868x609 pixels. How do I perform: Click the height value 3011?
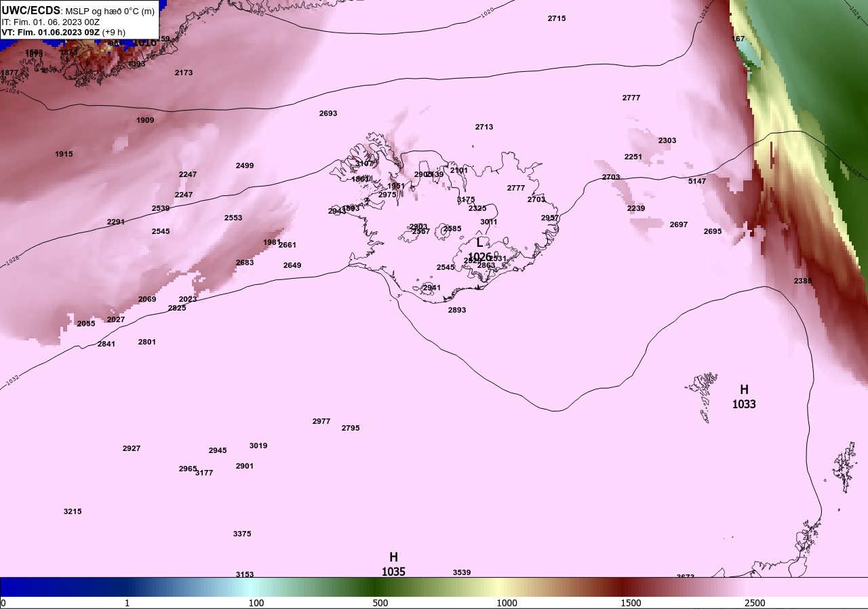pos(489,222)
